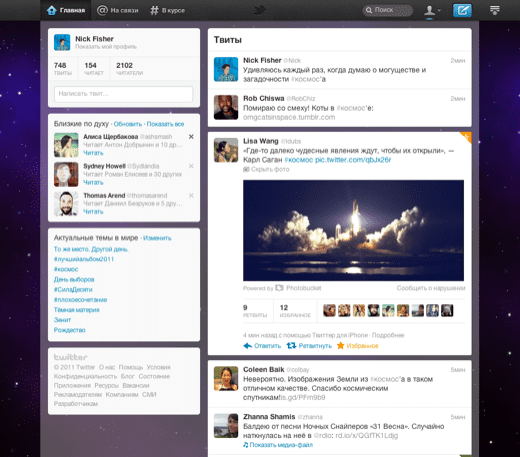Open the rocket launch photo
520x457 pixels.
(353, 230)
